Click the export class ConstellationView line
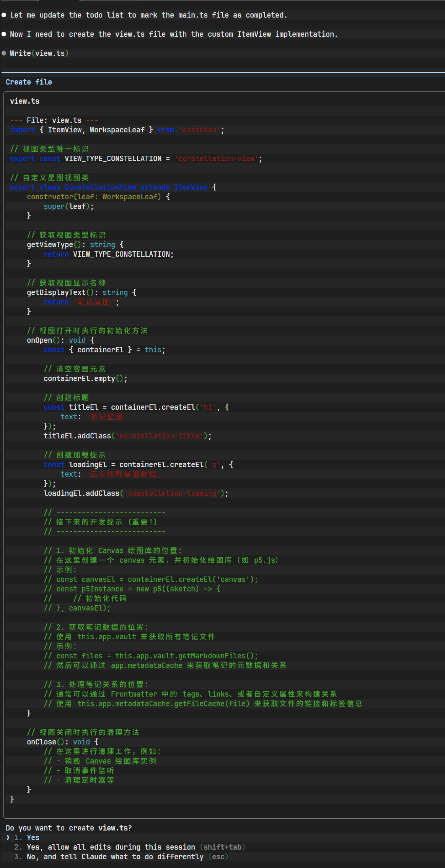Screen dimensions: 445x868 click(x=113, y=187)
